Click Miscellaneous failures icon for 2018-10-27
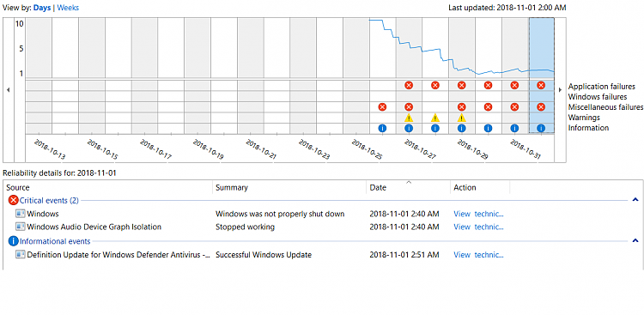 (x=408, y=107)
